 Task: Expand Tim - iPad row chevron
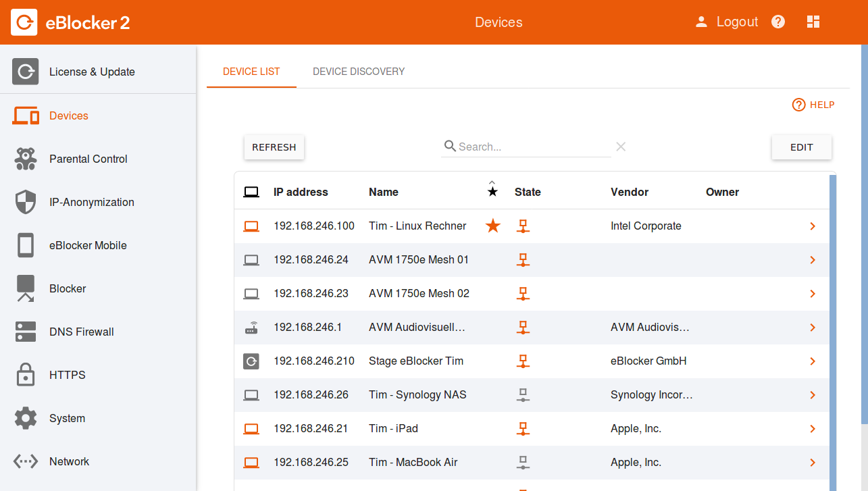813,429
